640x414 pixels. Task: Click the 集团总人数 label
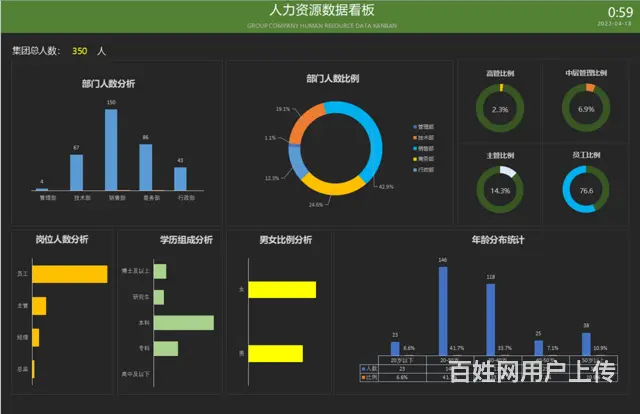36,51
